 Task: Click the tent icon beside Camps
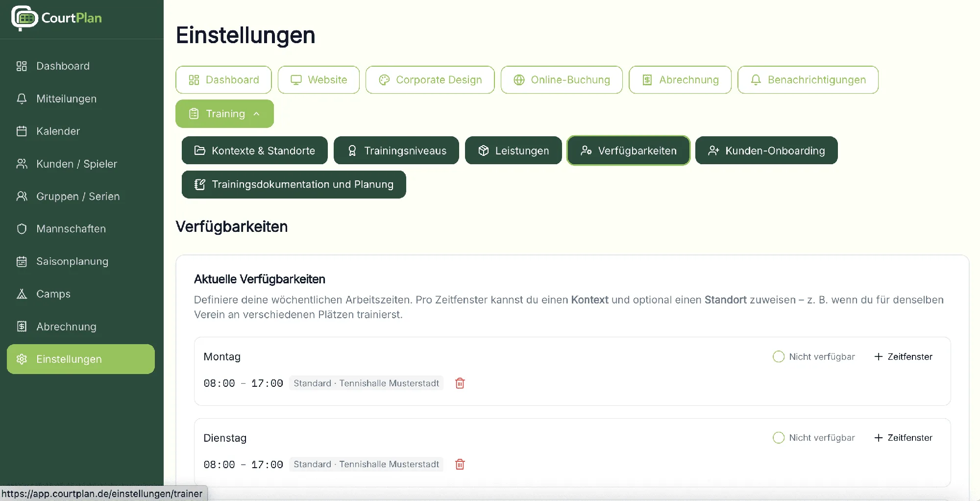click(x=22, y=294)
